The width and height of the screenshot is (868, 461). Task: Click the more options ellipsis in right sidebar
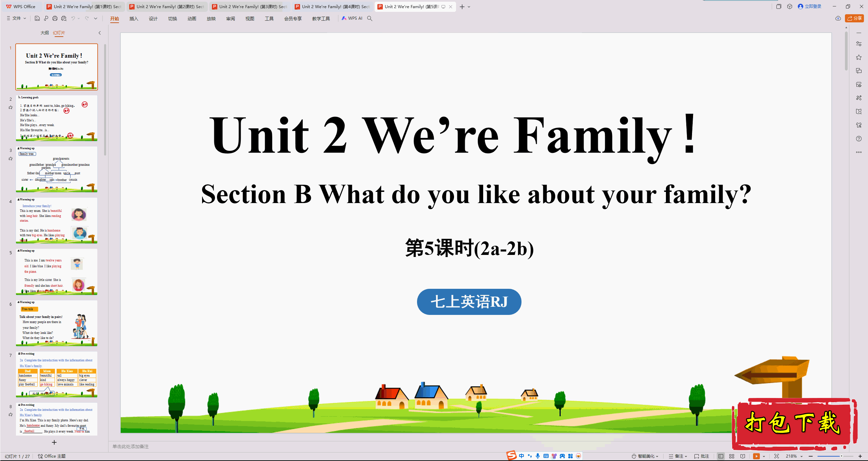(859, 152)
